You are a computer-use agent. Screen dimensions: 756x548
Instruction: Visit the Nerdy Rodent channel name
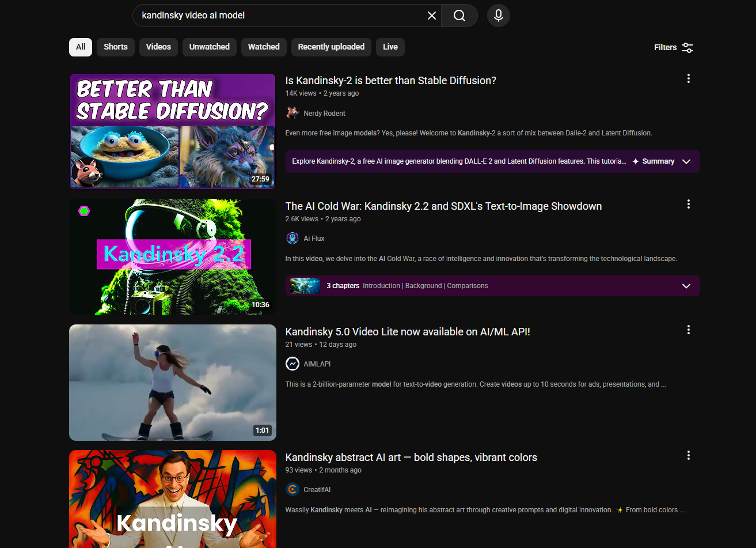[x=325, y=114]
